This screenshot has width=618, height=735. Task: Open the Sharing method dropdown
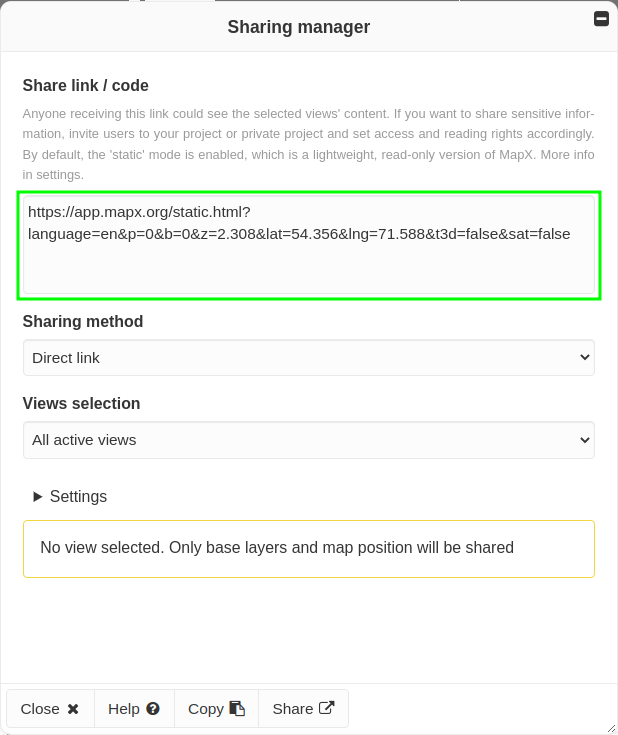click(x=308, y=358)
